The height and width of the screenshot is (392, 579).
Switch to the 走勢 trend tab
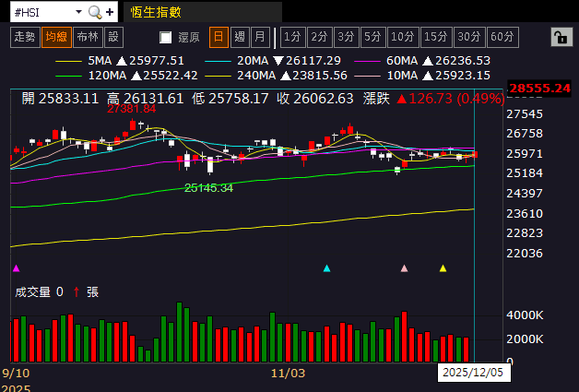click(x=25, y=37)
